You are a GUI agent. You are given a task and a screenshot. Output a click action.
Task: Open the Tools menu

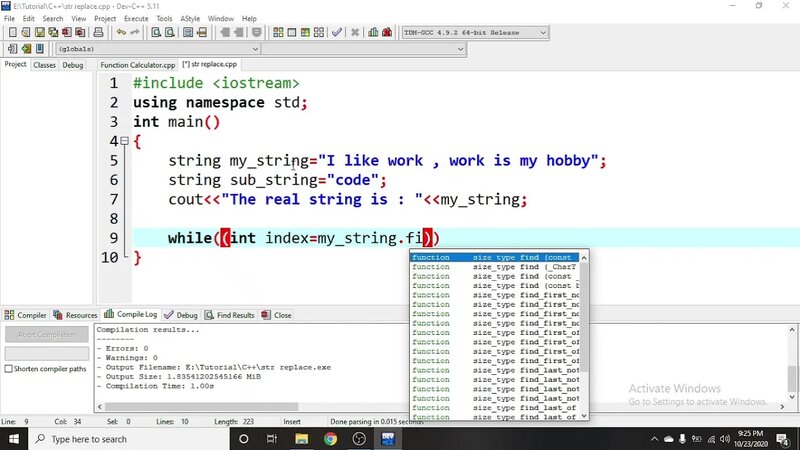164,18
